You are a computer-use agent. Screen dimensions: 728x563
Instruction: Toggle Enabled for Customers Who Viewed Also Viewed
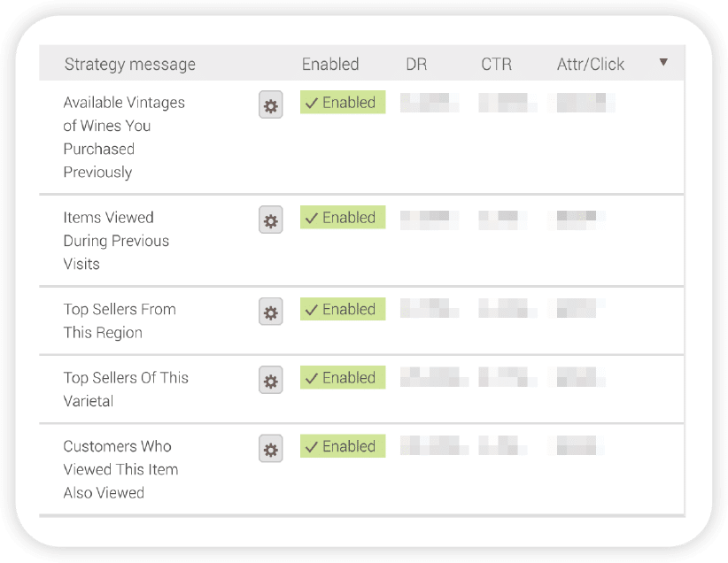point(342,446)
